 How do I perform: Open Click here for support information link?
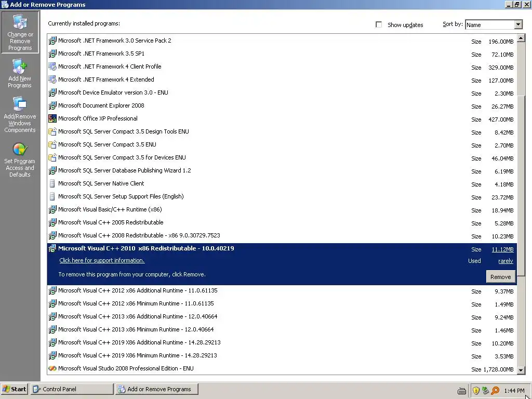coord(102,260)
